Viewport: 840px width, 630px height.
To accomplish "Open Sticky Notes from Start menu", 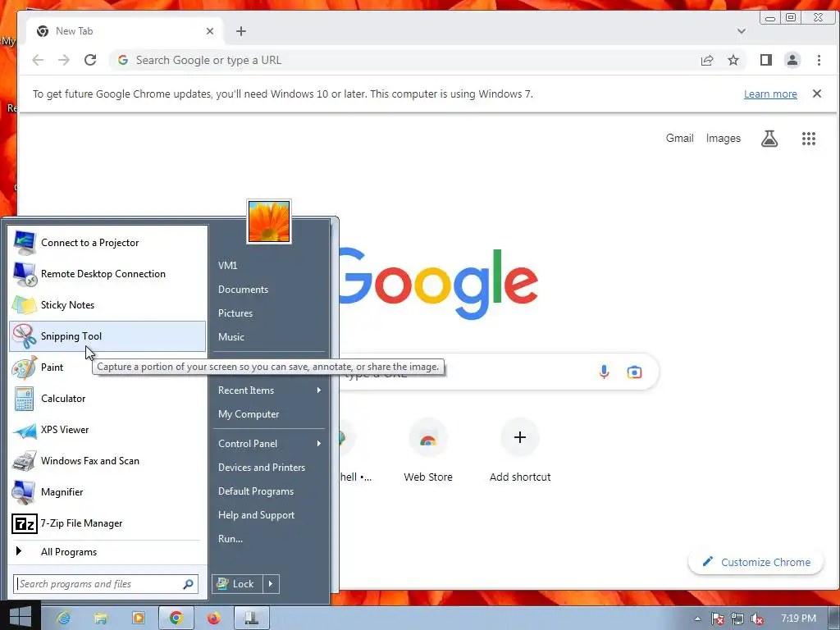I will [x=107, y=305].
